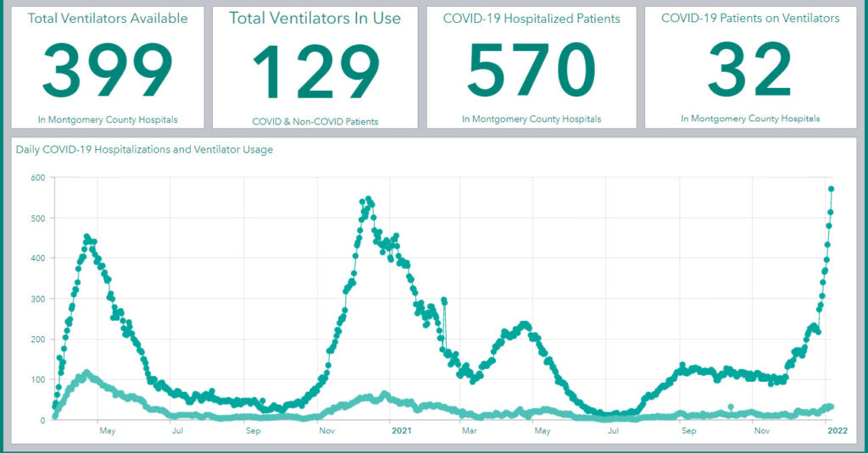Click the spring 2021 hospitalization hump peak
Image resolution: width=868 pixels, height=453 pixels.
524,324
